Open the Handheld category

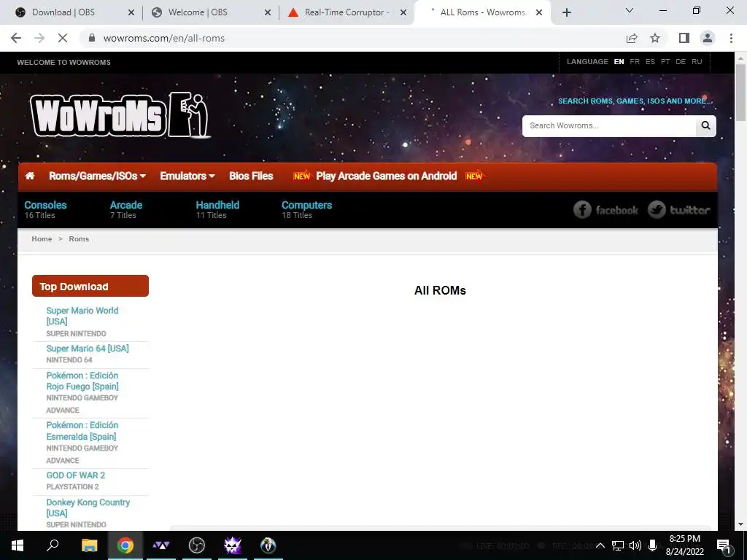pyautogui.click(x=217, y=205)
